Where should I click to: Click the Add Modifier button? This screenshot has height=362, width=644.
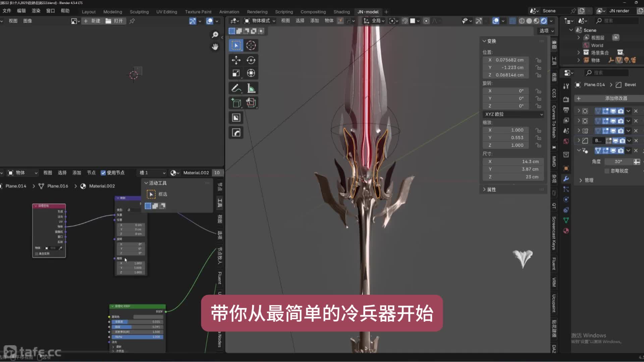coord(615,98)
